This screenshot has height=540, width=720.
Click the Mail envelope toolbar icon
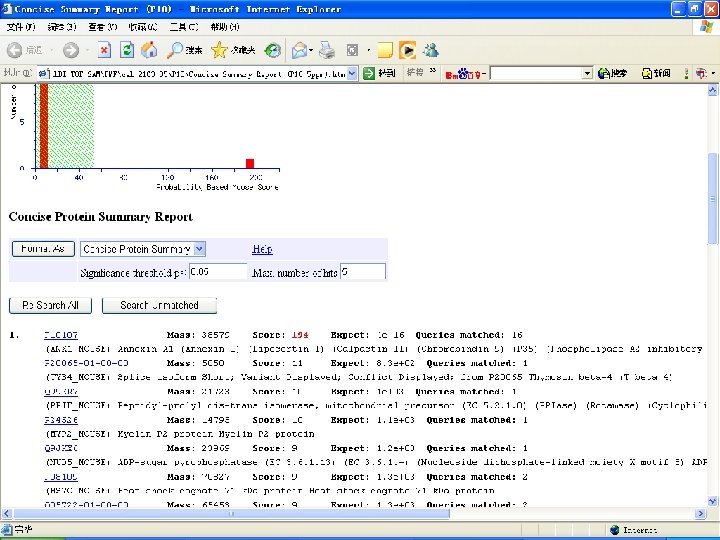(299, 50)
